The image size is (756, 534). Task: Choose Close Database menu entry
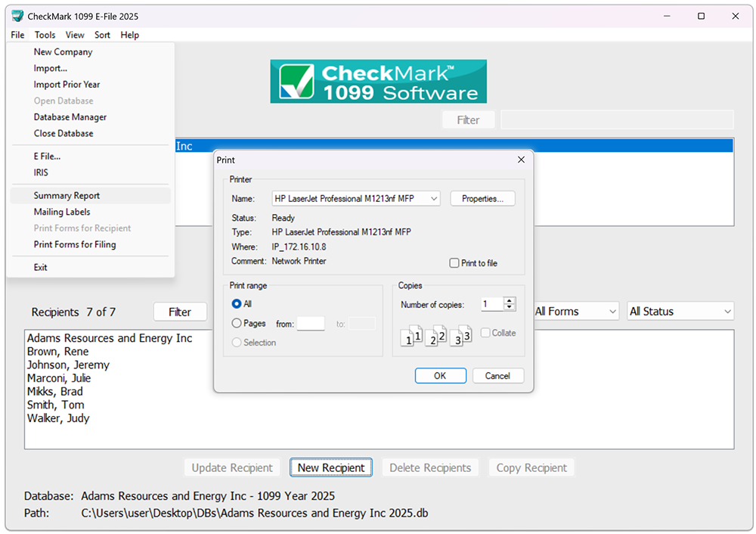pyautogui.click(x=90, y=133)
